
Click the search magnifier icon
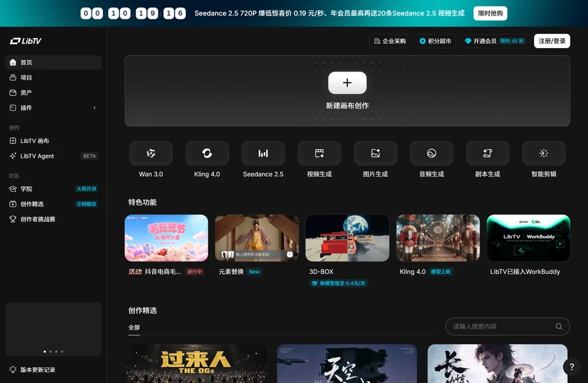click(x=559, y=326)
